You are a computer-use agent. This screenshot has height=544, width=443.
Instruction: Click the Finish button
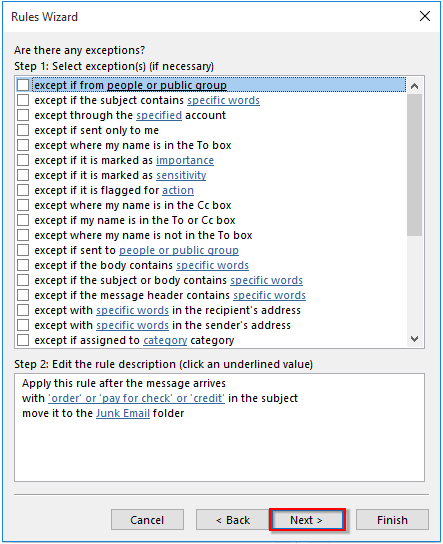(x=392, y=520)
